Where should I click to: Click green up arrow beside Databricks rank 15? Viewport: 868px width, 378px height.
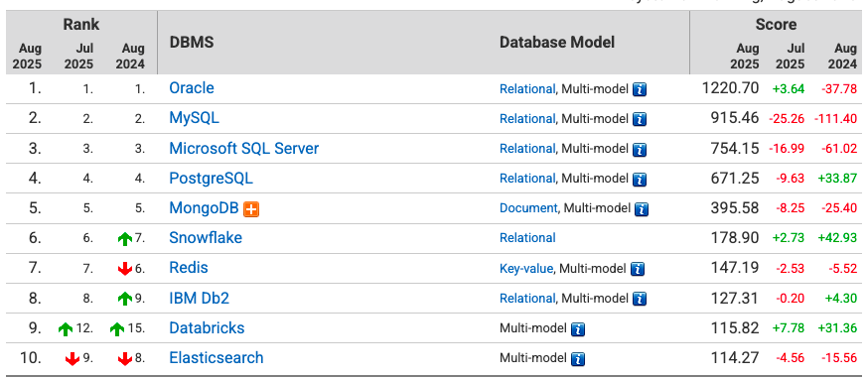tap(117, 328)
